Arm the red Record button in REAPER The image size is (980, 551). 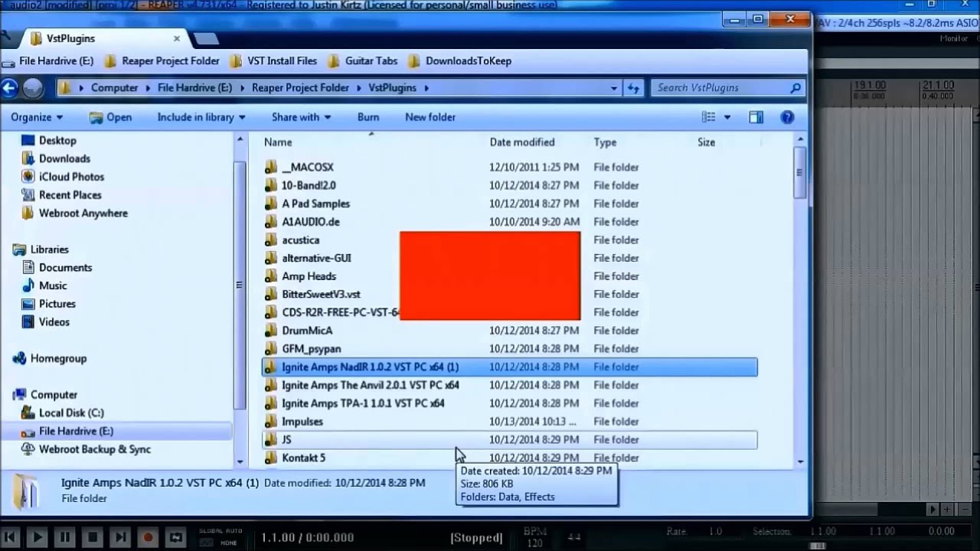[148, 537]
